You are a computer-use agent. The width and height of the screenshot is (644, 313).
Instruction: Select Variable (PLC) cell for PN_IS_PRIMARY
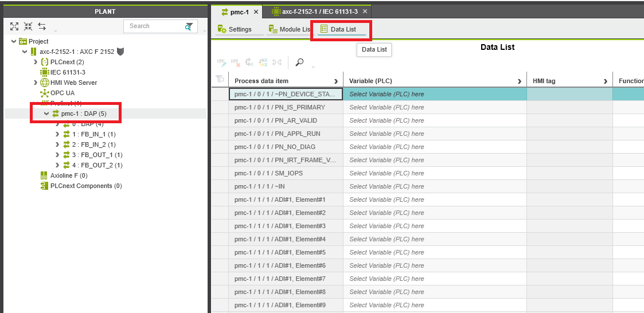click(x=434, y=107)
